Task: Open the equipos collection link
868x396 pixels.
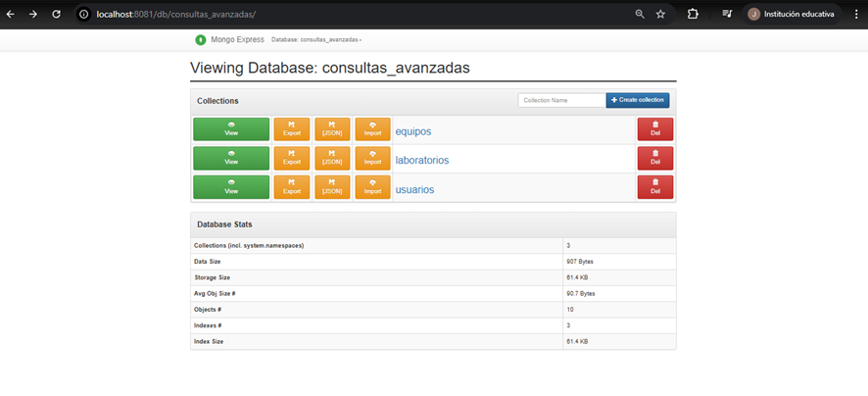Action: pos(413,131)
